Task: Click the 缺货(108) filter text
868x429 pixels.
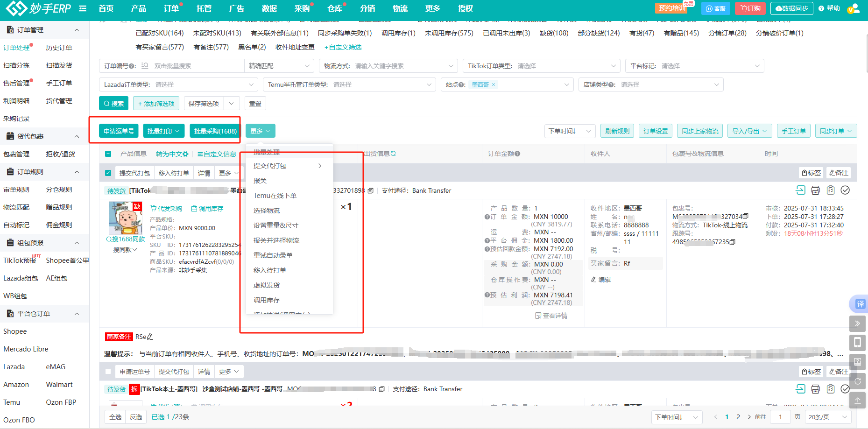Action: [x=554, y=33]
